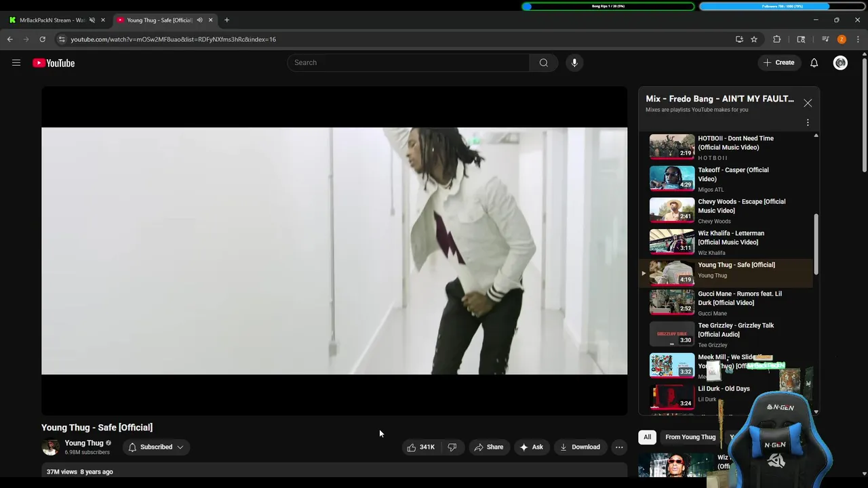This screenshot has height=488, width=868.
Task: Reload the YouTube page
Action: (42, 39)
